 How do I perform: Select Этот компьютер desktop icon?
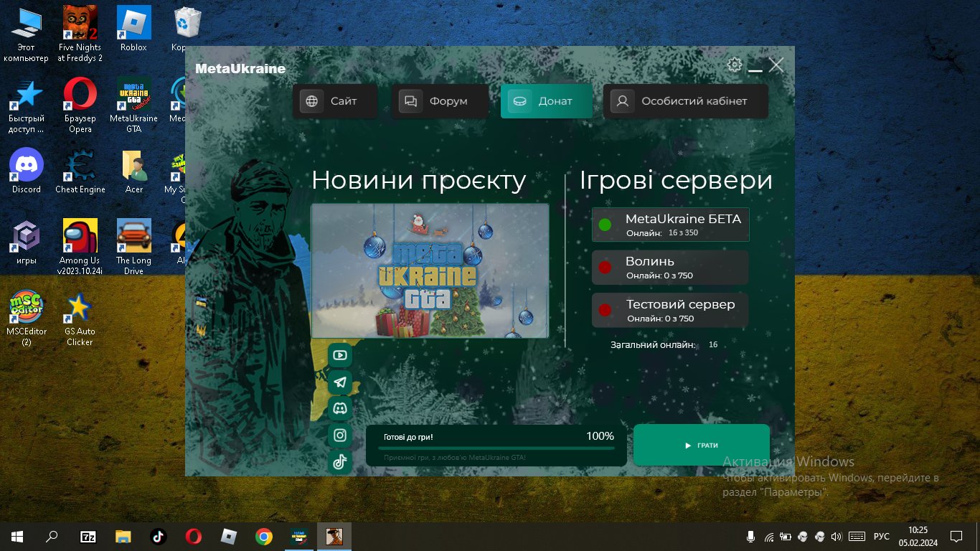[26, 34]
